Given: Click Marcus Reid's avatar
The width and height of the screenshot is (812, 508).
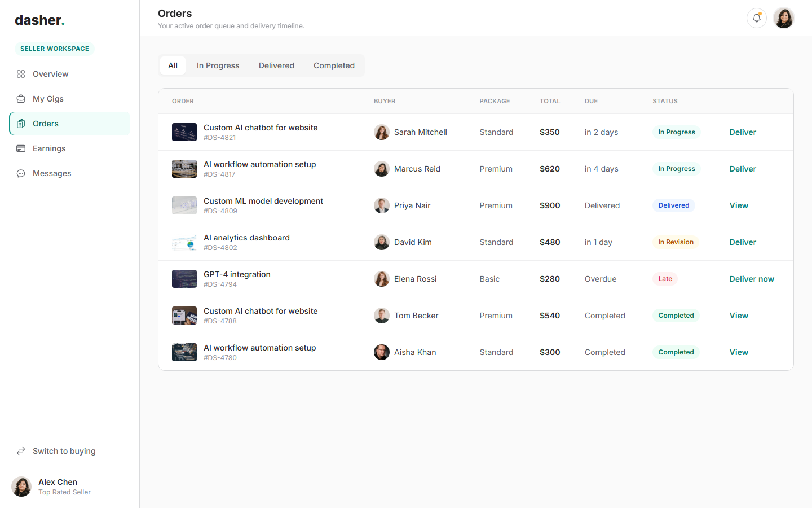Looking at the screenshot, I should tap(382, 169).
